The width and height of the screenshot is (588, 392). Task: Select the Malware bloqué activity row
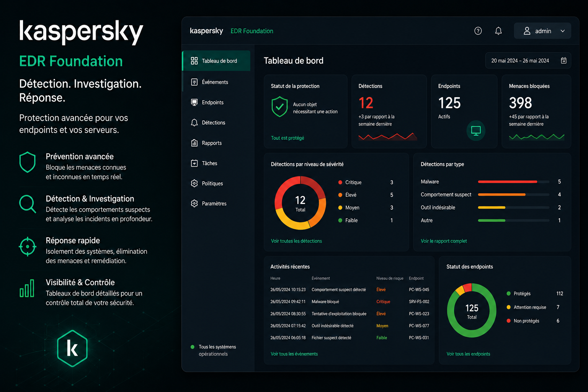(350, 302)
